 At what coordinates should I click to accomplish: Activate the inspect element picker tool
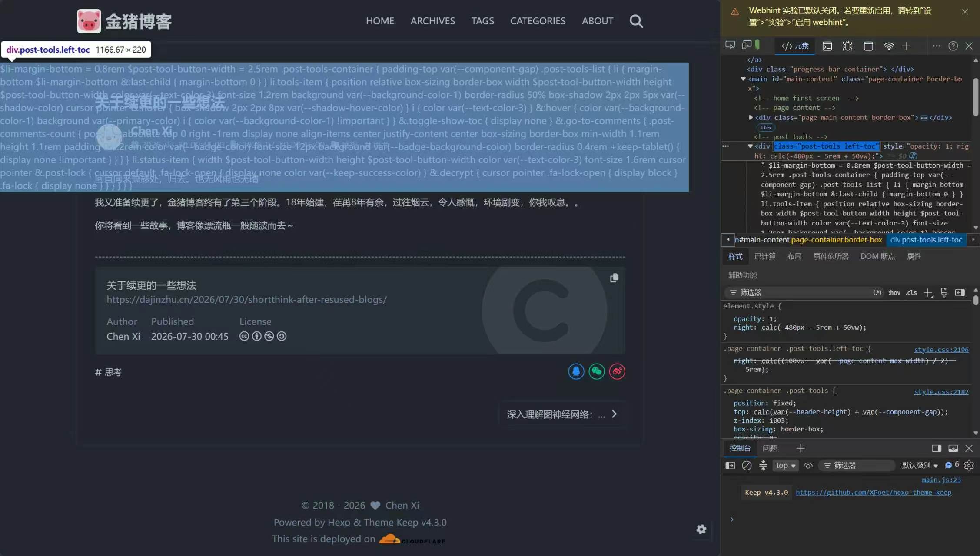click(x=730, y=46)
